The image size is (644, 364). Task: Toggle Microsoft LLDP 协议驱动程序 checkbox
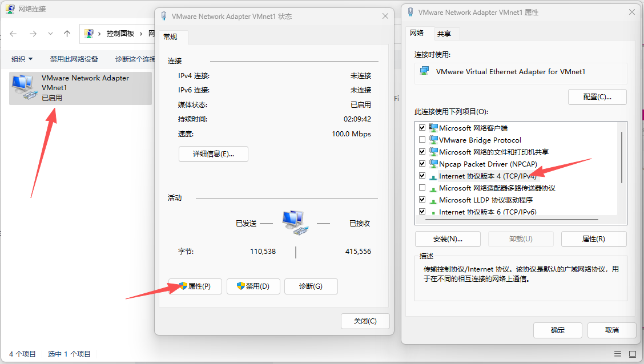click(422, 200)
